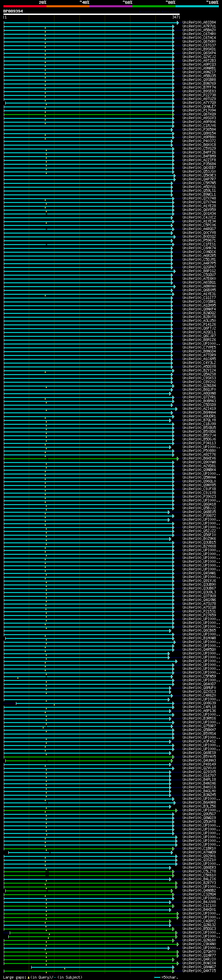
Task: Click the 'Large gaps' legend text
Action: (15, 977)
